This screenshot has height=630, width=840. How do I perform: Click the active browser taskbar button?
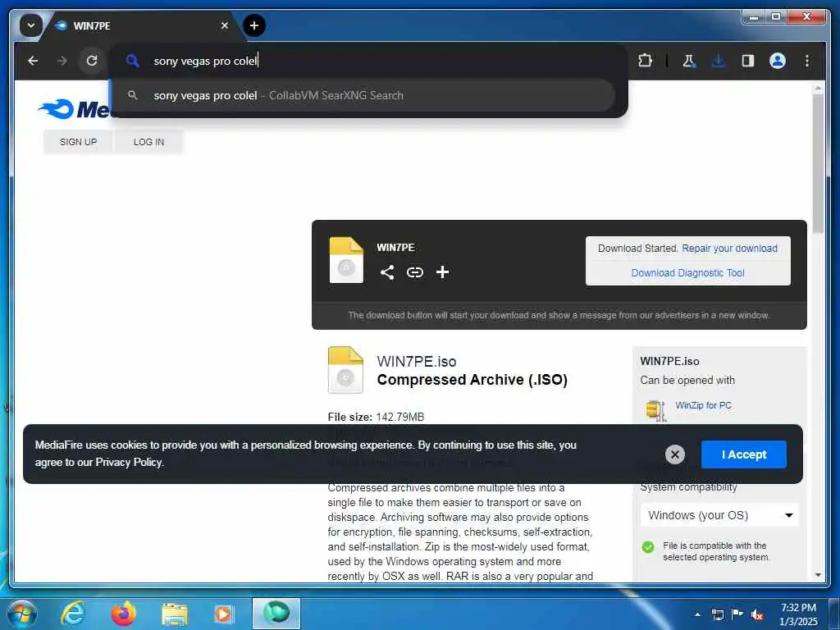(276, 614)
